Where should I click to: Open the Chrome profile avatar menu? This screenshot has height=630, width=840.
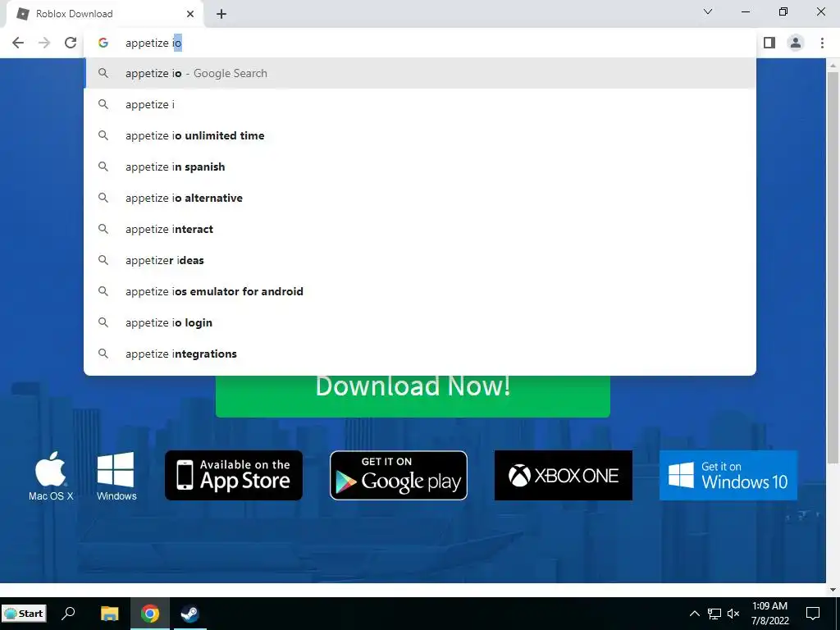click(796, 43)
